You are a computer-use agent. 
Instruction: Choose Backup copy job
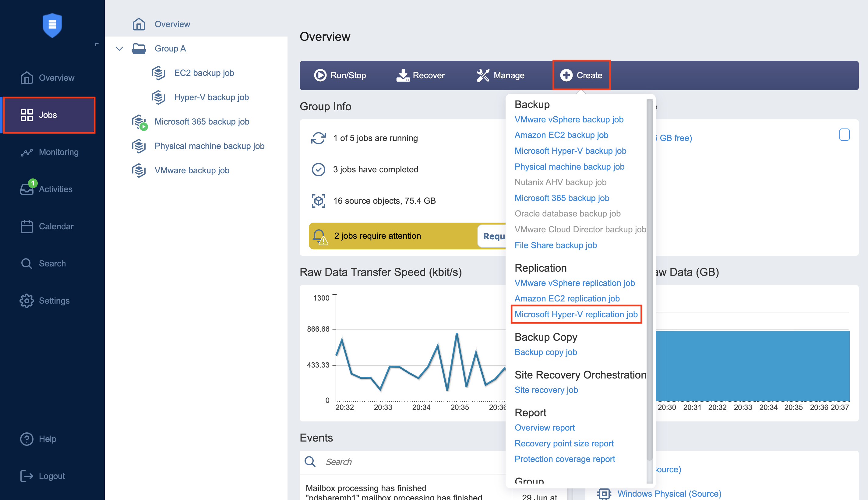pyautogui.click(x=545, y=352)
